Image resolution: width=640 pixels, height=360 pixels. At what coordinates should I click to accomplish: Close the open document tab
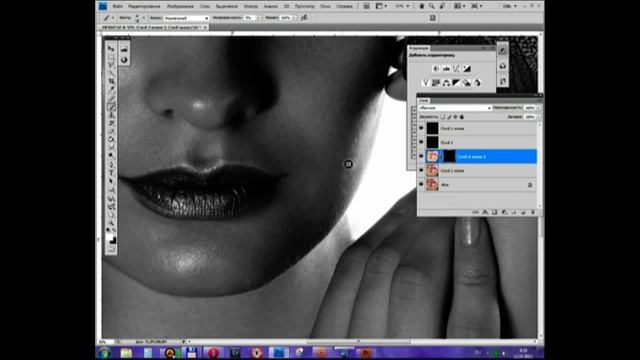(x=205, y=27)
